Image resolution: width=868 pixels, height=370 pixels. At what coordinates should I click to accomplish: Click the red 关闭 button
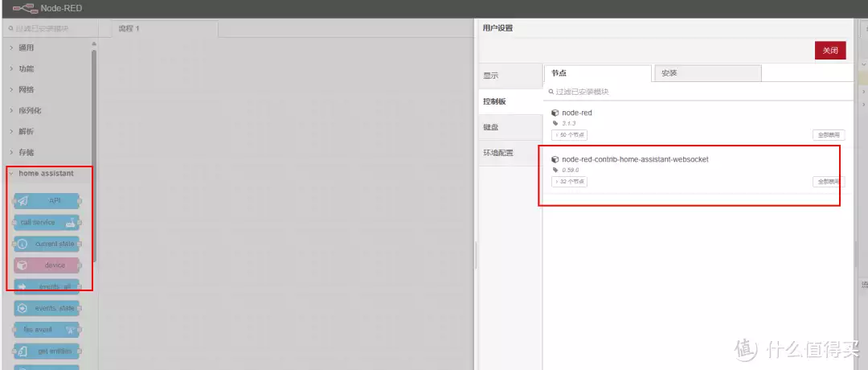pyautogui.click(x=830, y=51)
